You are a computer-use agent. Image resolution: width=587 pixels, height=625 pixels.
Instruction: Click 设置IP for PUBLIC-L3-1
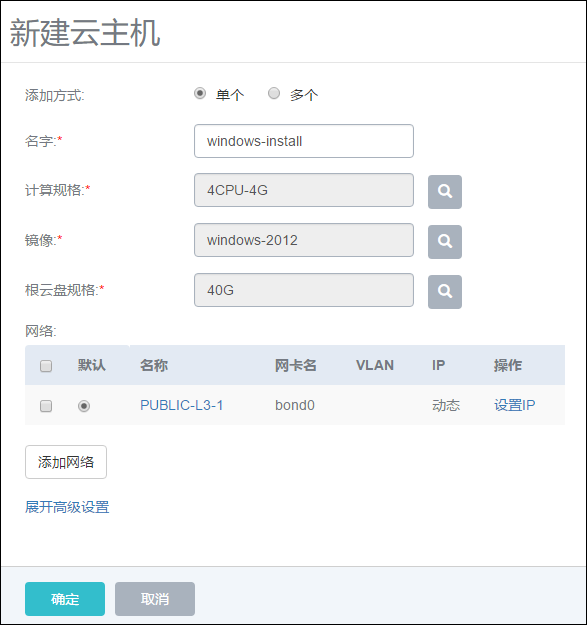coord(514,405)
